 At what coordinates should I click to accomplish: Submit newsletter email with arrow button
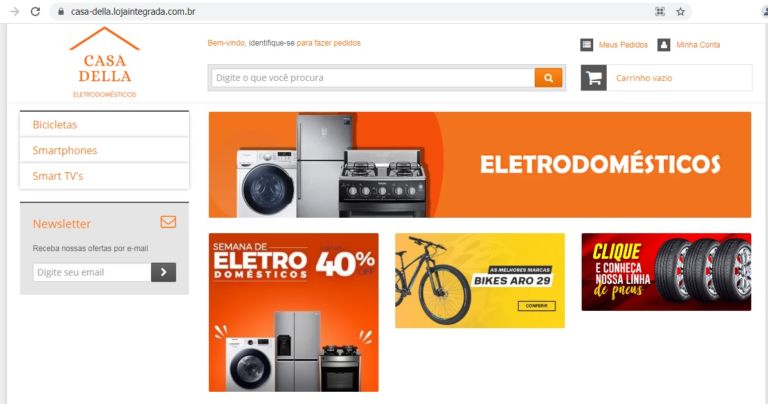point(164,272)
